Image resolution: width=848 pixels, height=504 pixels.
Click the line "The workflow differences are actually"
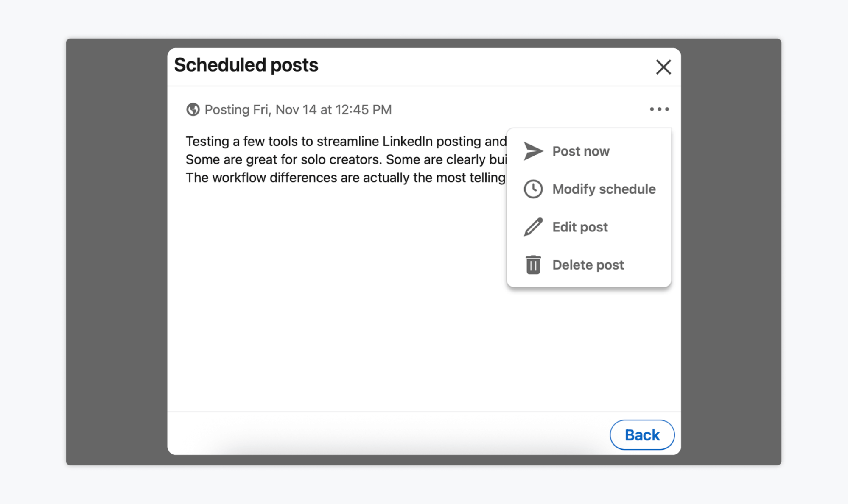coord(346,178)
